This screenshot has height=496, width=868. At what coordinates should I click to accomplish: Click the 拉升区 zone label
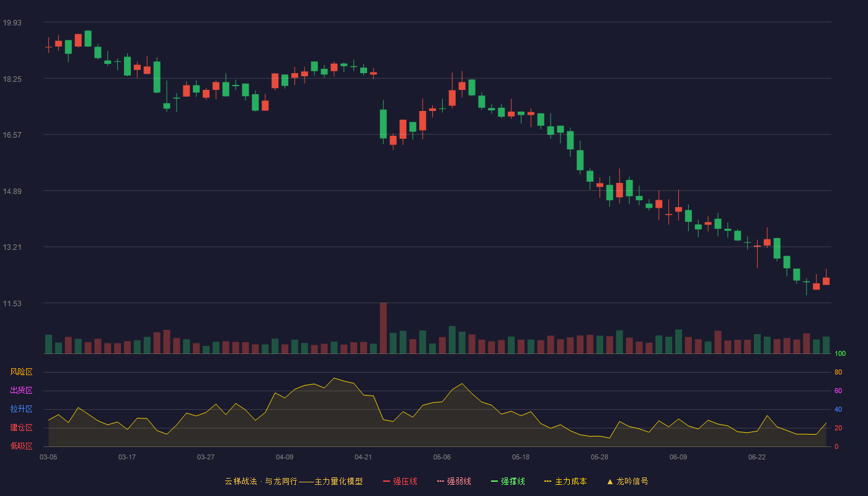pos(21,409)
